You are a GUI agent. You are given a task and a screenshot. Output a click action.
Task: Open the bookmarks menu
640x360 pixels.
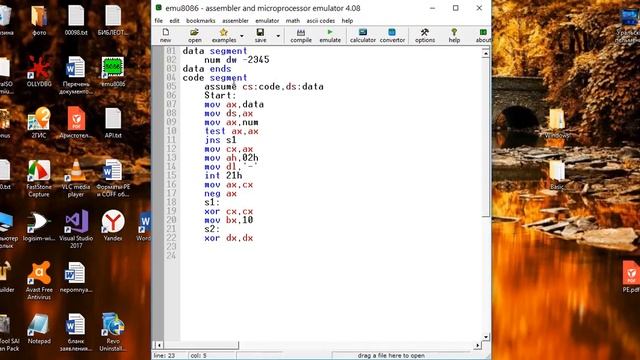(x=200, y=20)
